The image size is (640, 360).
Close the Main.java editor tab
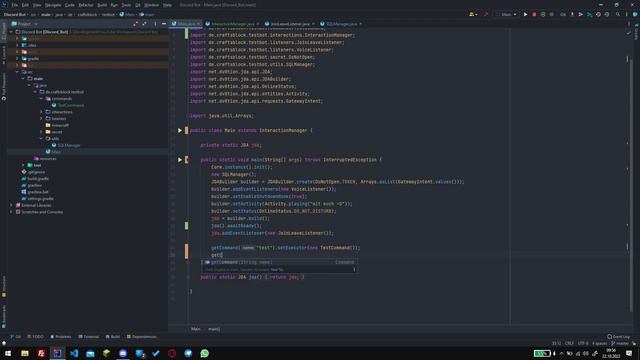(x=199, y=24)
